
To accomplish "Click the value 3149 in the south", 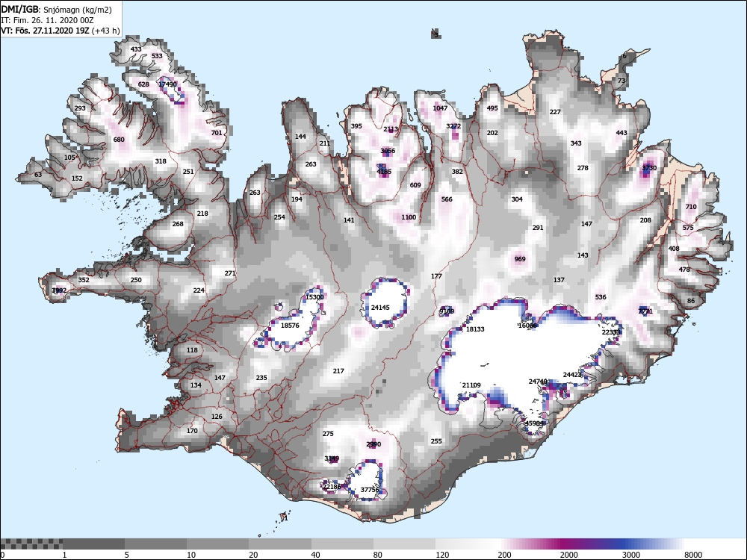I will (332, 458).
